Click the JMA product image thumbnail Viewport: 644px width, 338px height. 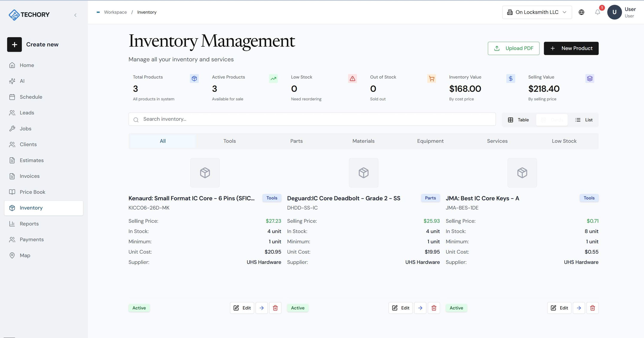click(522, 173)
